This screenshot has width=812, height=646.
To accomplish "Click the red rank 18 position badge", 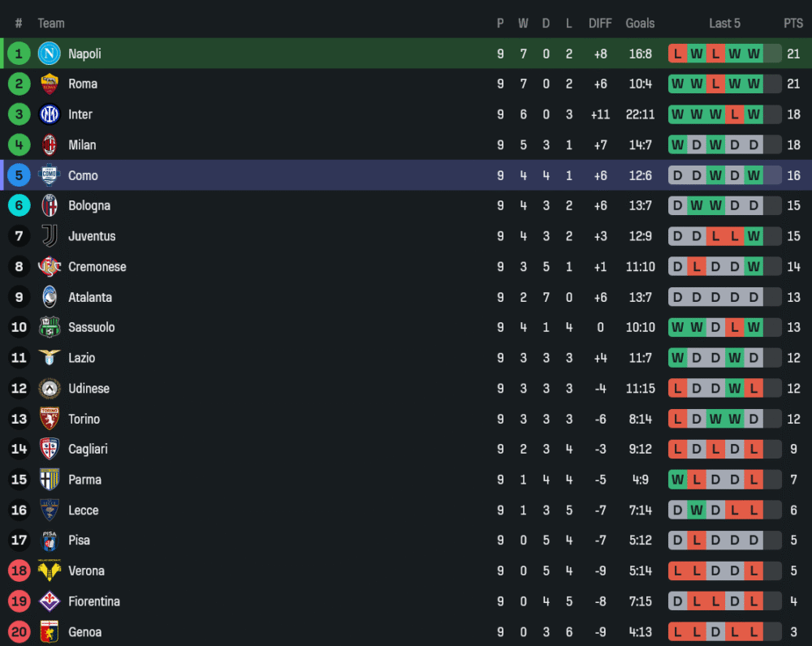I will [19, 571].
